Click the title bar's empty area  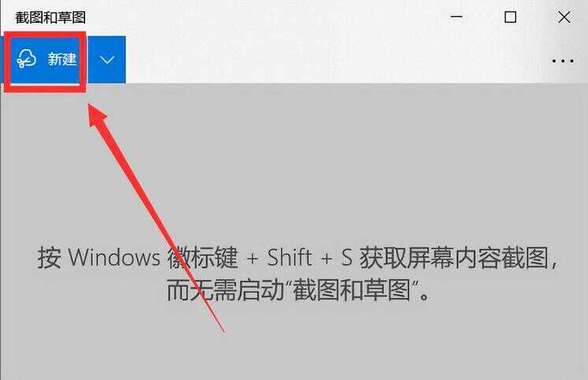pyautogui.click(x=262, y=17)
